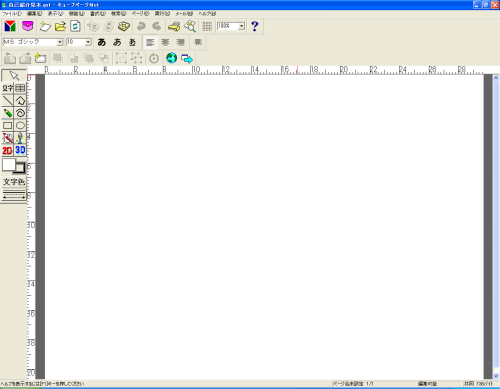Toggle underline あ formatting
The image size is (500, 389).
click(x=132, y=42)
